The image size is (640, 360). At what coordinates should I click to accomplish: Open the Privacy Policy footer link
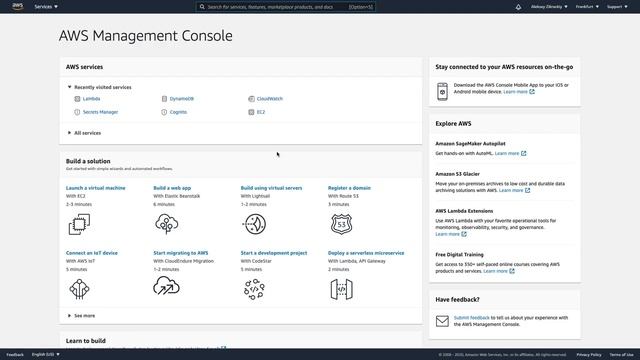tap(589, 354)
